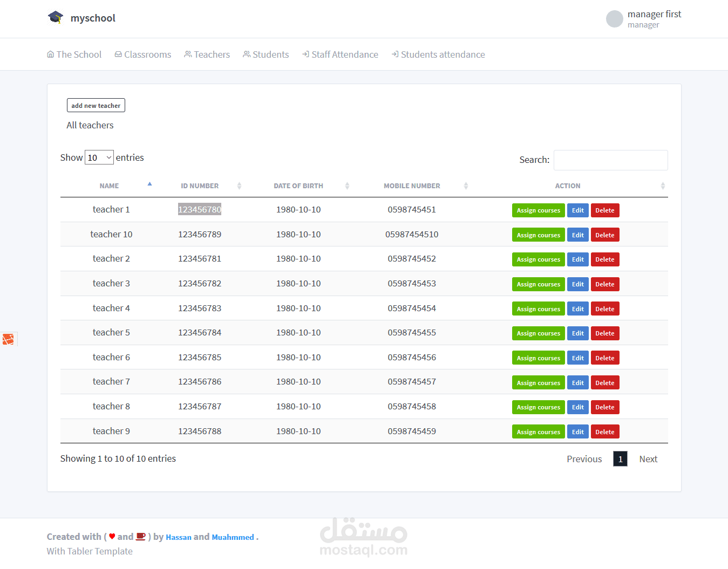Select page 1 in pagination
This screenshot has width=728, height=569.
click(x=620, y=459)
